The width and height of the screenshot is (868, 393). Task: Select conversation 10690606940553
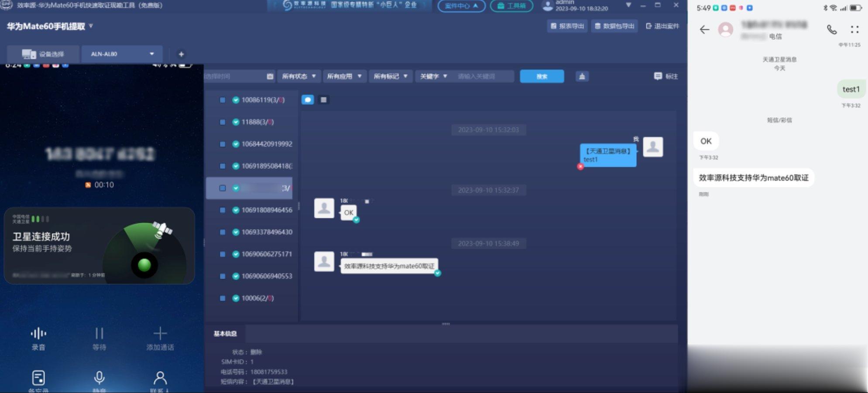pos(267,276)
